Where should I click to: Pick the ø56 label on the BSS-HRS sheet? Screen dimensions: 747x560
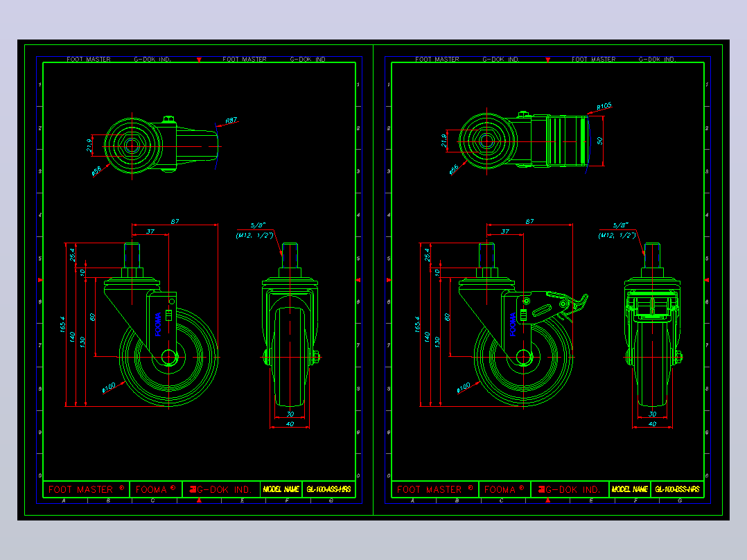pos(454,169)
